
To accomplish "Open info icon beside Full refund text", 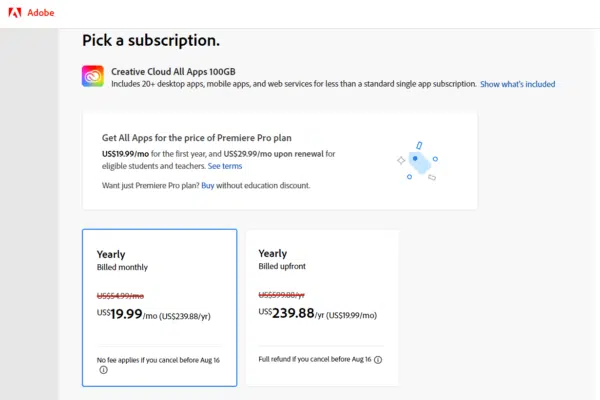I will pyautogui.click(x=378, y=359).
